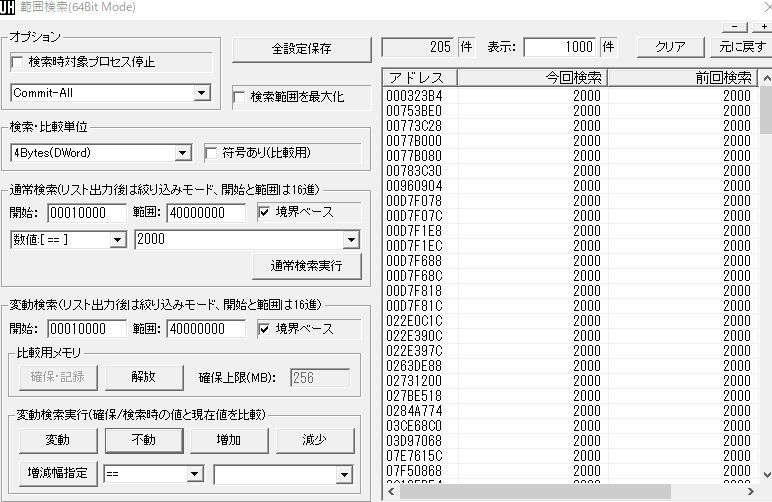
Task: Select address row 022E0C1C
Action: tap(571, 321)
